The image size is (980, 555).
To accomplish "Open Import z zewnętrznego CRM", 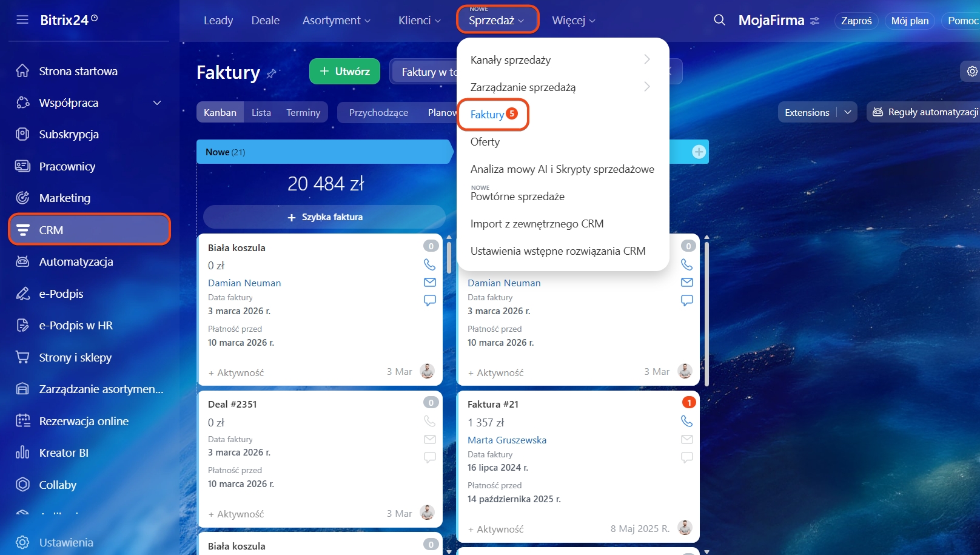I will 537,224.
